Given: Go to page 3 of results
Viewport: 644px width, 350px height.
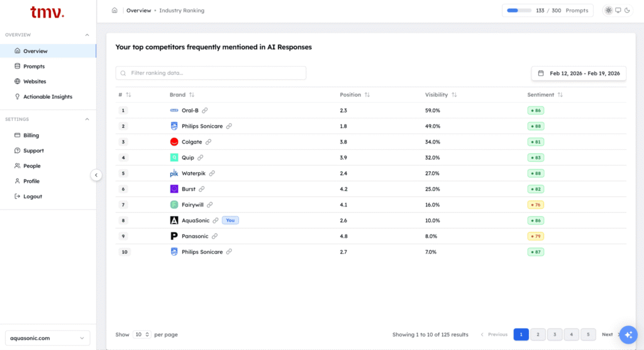Looking at the screenshot, I should [x=555, y=334].
